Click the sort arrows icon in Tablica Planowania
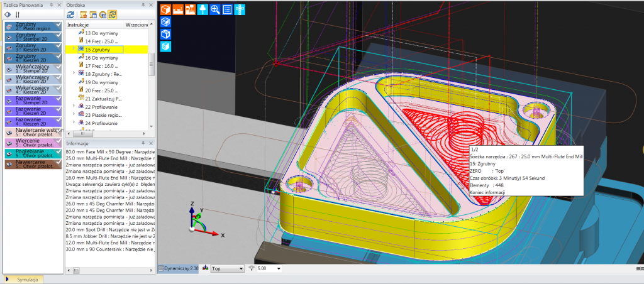 18,14
